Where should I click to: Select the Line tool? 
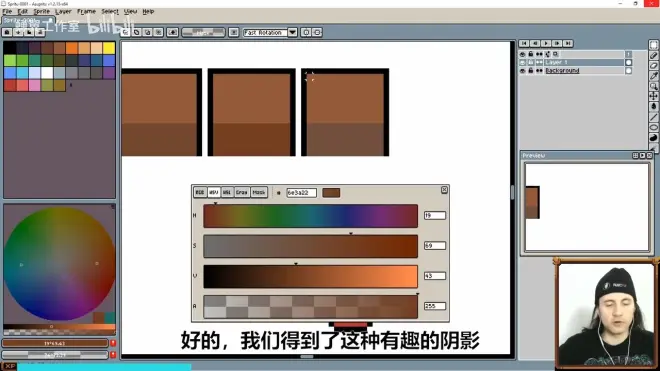[654, 117]
